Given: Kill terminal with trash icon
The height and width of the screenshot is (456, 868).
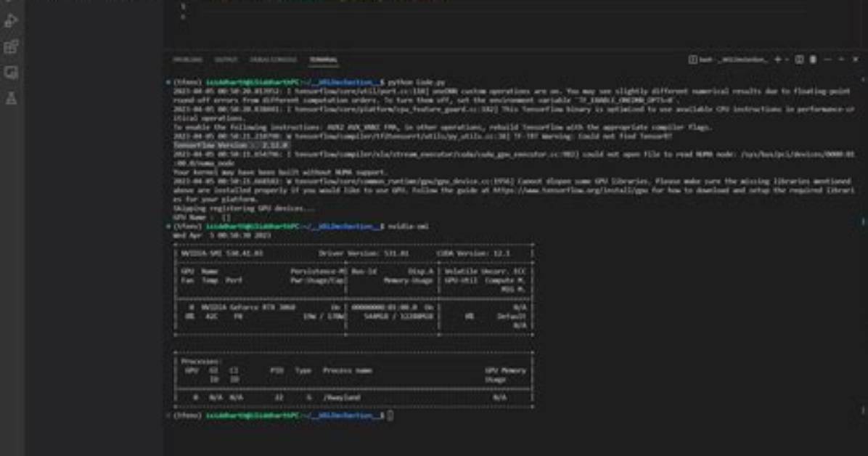Looking at the screenshot, I should pyautogui.click(x=813, y=60).
